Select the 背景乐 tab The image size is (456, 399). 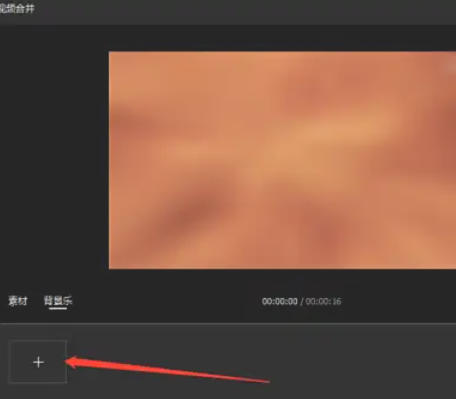[x=58, y=301]
